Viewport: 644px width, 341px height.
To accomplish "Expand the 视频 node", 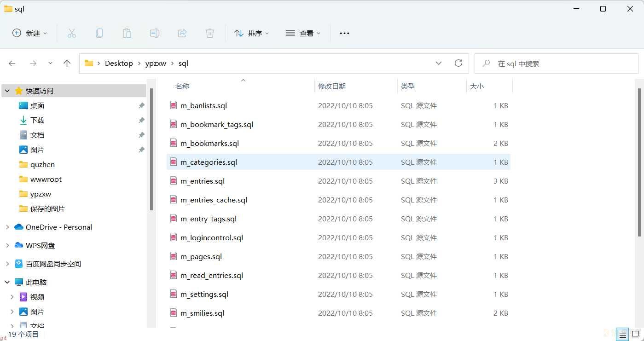I will (12, 297).
